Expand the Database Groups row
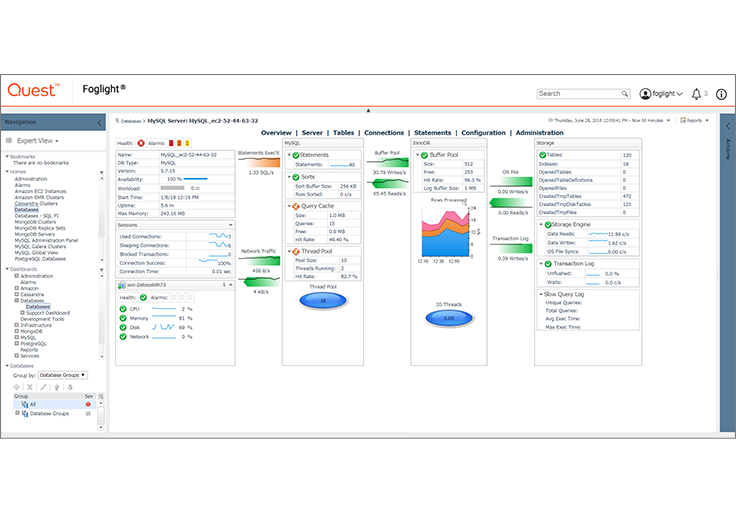 click(x=17, y=413)
